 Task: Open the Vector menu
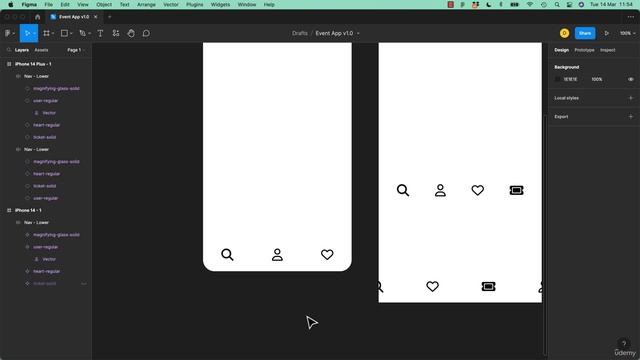171,4
